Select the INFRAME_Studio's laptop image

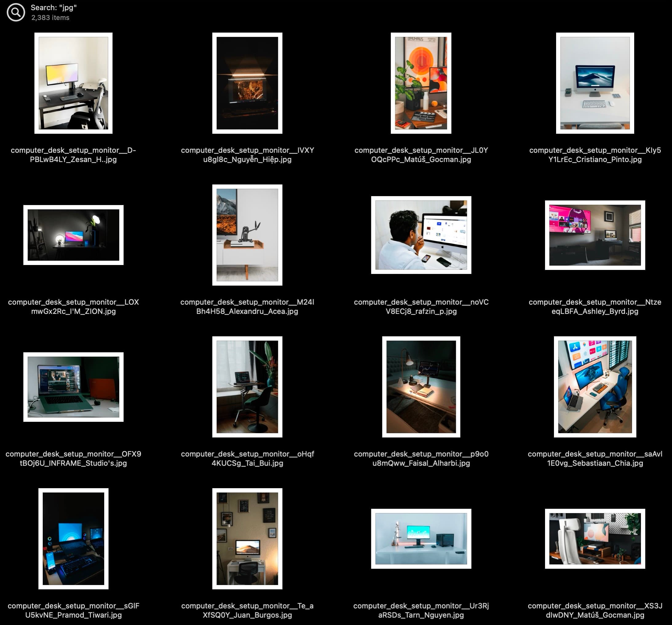click(x=73, y=387)
